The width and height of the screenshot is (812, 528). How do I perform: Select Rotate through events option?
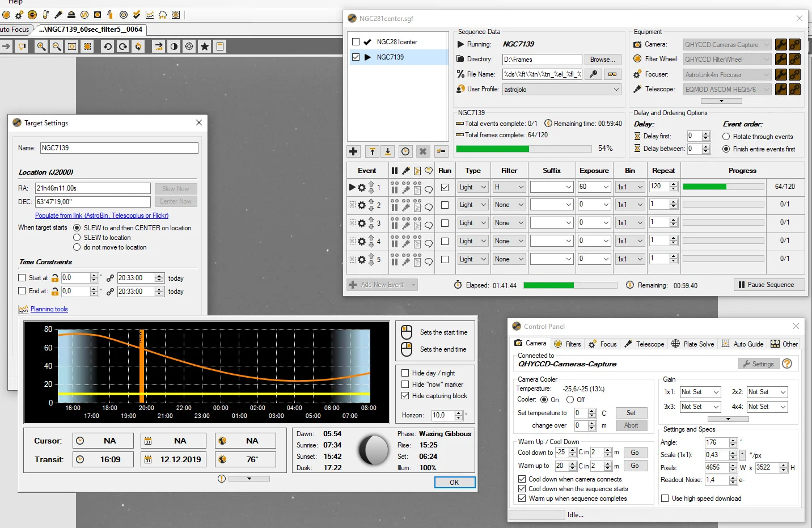tap(726, 137)
